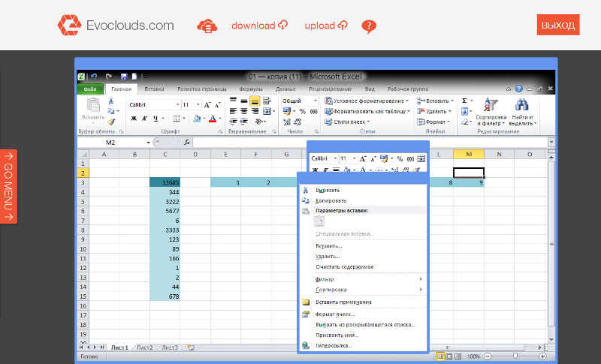601x364 pixels.
Task: Toggle italic К in the ribbon
Action: pos(144,119)
